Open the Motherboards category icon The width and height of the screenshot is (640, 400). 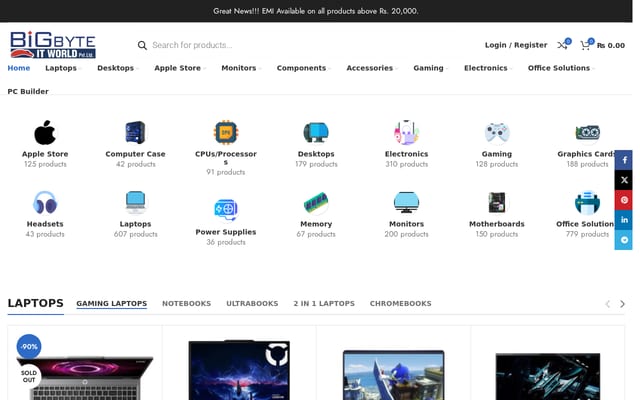(497, 202)
